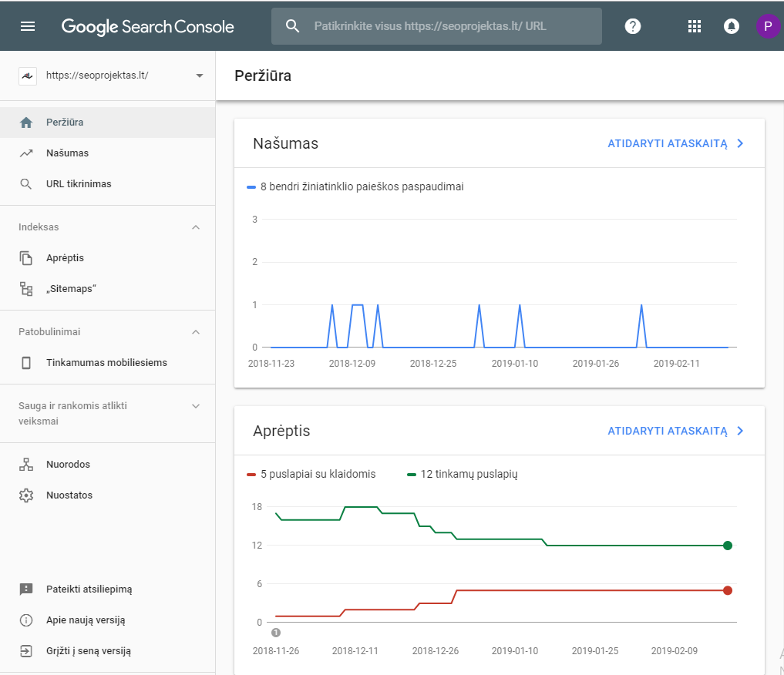Image resolution: width=784 pixels, height=675 pixels.
Task: Collapse the Indeksas section
Action: tap(196, 227)
